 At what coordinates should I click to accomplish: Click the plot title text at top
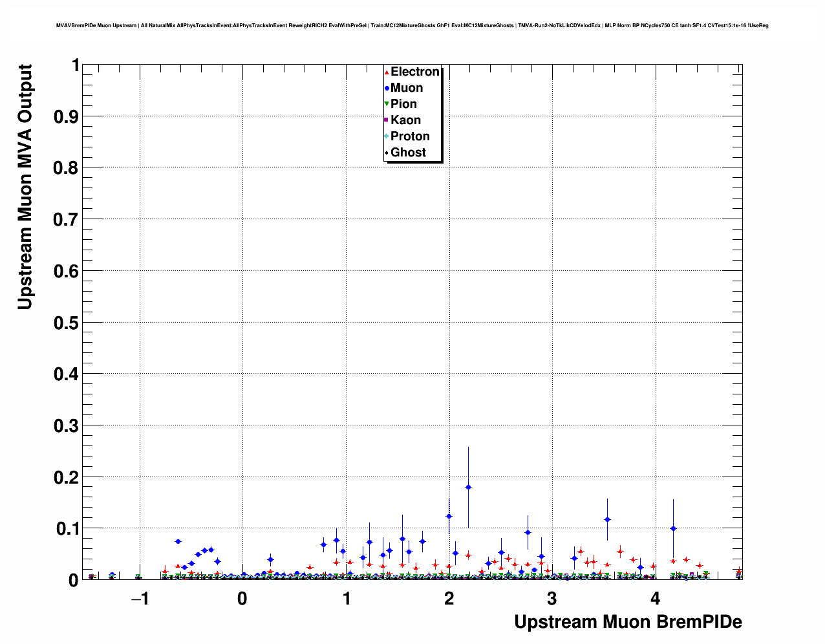coord(412,26)
